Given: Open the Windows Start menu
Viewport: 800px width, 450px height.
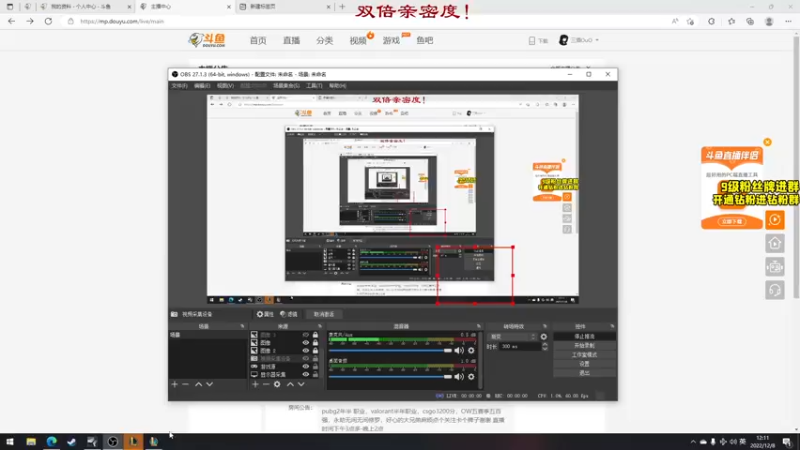Looking at the screenshot, I should 10,441.
